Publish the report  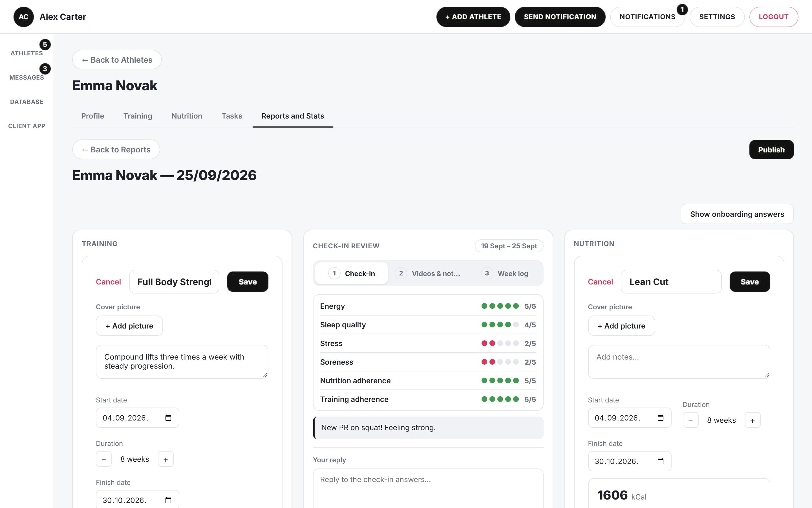pos(771,150)
